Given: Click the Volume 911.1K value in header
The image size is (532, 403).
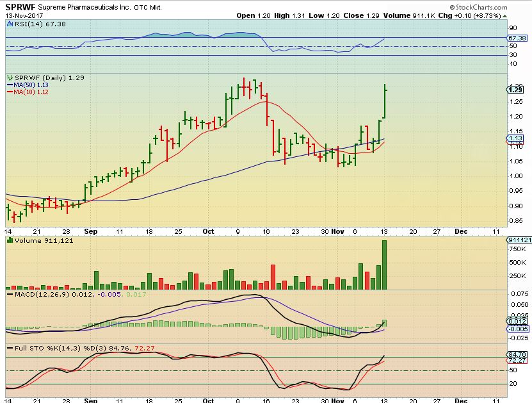Looking at the screenshot, I should (x=409, y=15).
